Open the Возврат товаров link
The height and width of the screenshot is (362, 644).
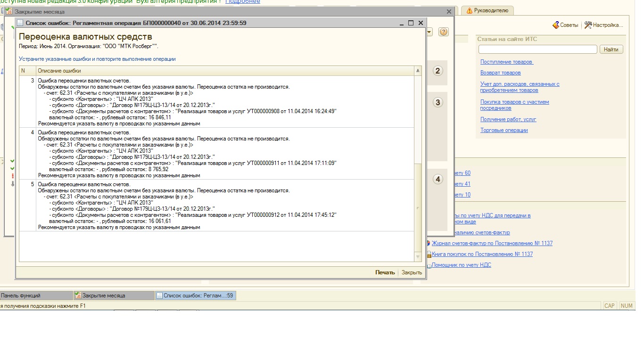500,73
